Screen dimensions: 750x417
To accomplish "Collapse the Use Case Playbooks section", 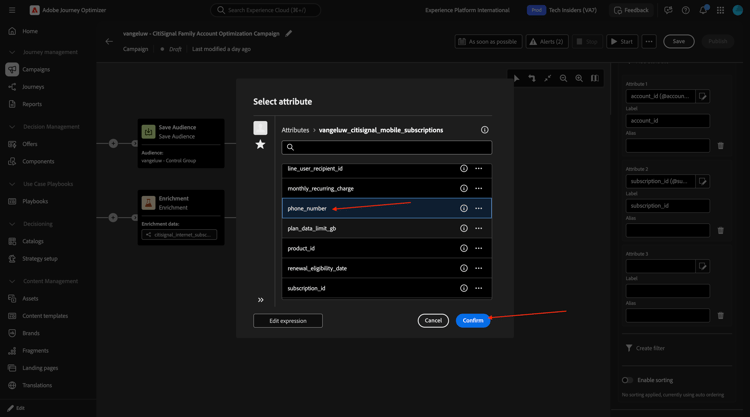I will click(x=12, y=184).
